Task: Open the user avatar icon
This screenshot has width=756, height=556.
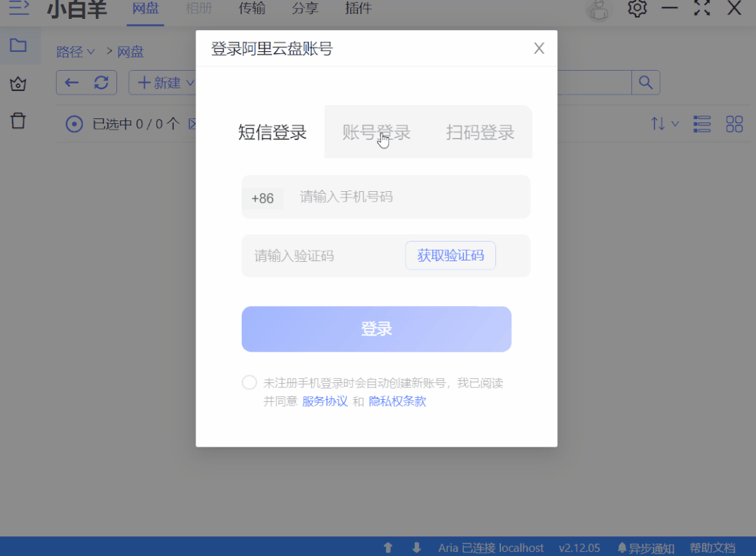Action: [599, 9]
